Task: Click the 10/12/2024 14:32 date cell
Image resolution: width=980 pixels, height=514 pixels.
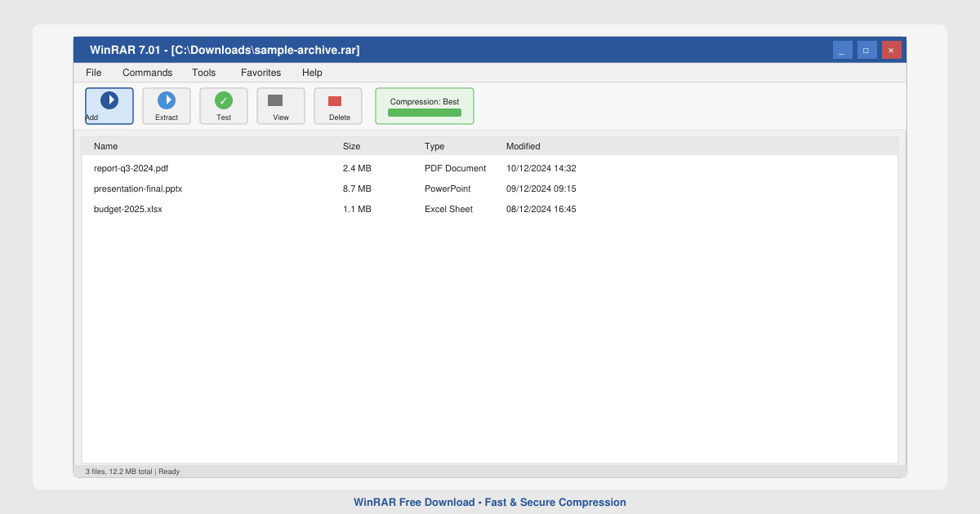Action: (x=541, y=168)
